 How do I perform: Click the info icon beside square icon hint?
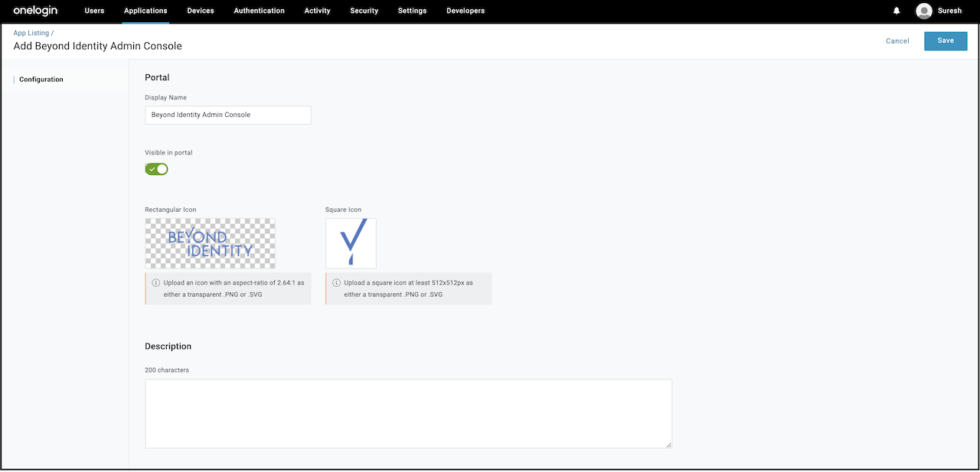pos(337,282)
